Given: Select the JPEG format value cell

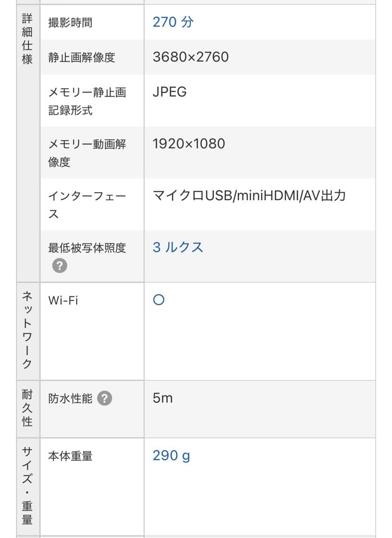Looking at the screenshot, I should (169, 92).
